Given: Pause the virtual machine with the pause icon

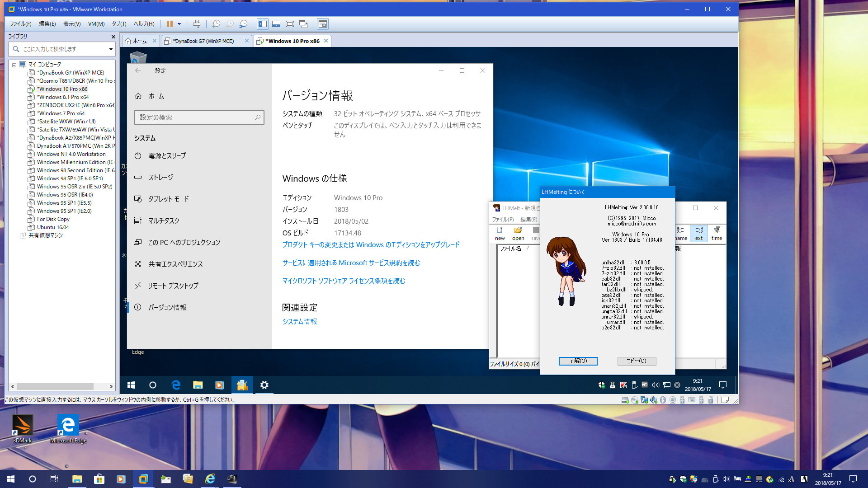Looking at the screenshot, I should tap(170, 24).
